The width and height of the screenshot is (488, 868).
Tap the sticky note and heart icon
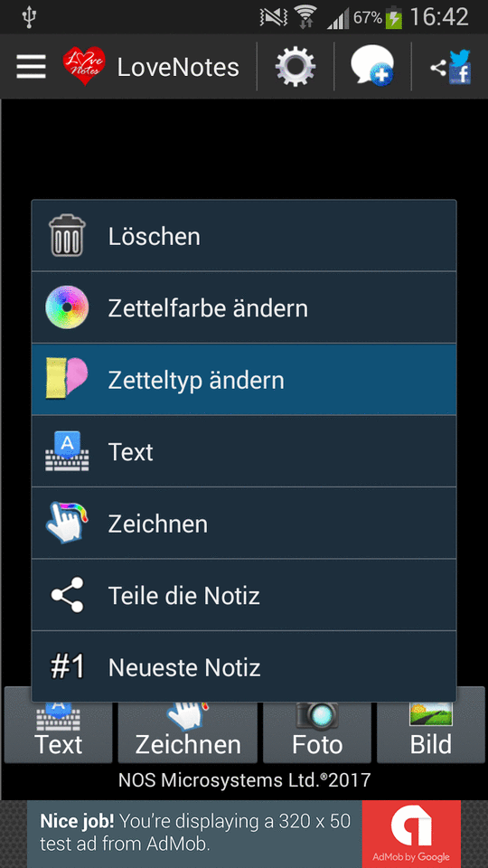pos(67,379)
